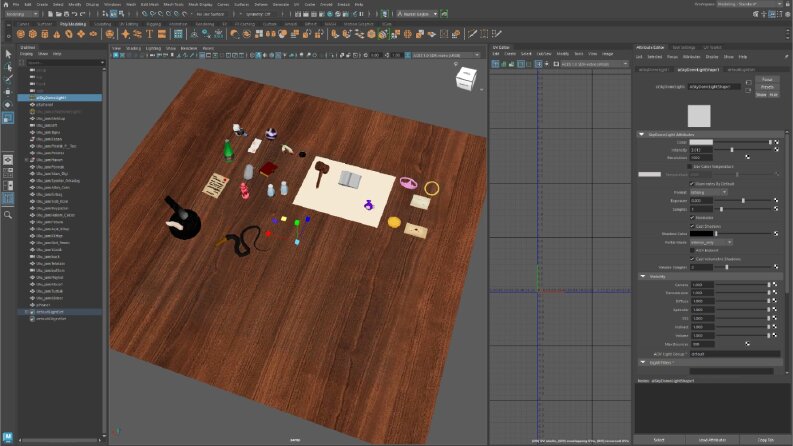Image resolution: width=793 pixels, height=446 pixels.
Task: Switch to the Poly Modeling shelf tab
Action: coord(73,24)
